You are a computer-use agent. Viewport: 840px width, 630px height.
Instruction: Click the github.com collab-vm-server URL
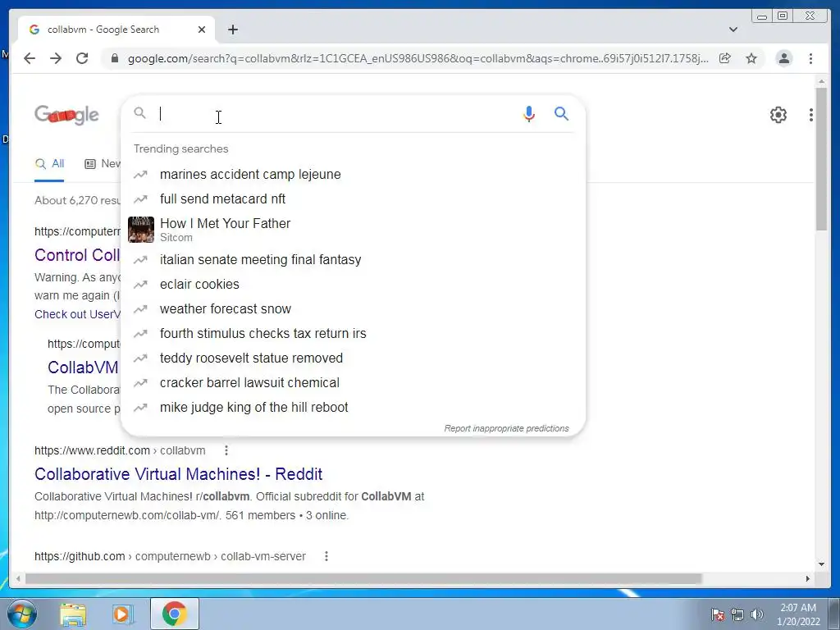pyautogui.click(x=170, y=557)
